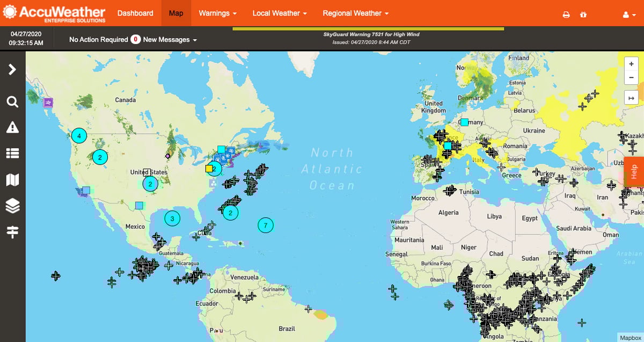This screenshot has height=342, width=644.
Task: Click the cluster marker labeled 7 in the Atlantic
Action: (x=266, y=225)
